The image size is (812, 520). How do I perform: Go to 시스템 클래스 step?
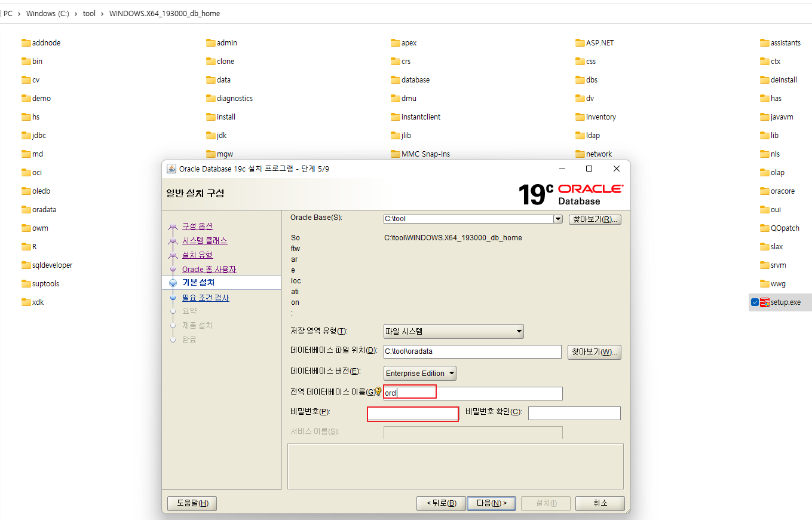[205, 241]
